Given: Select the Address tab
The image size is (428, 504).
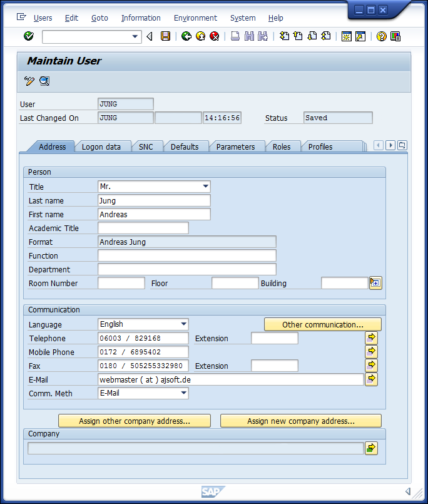Looking at the screenshot, I should [x=53, y=147].
